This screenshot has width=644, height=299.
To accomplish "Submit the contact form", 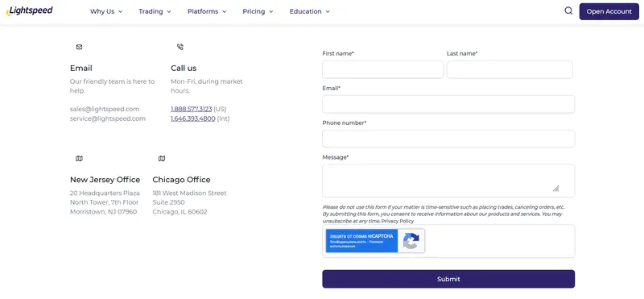I will coord(448,279).
